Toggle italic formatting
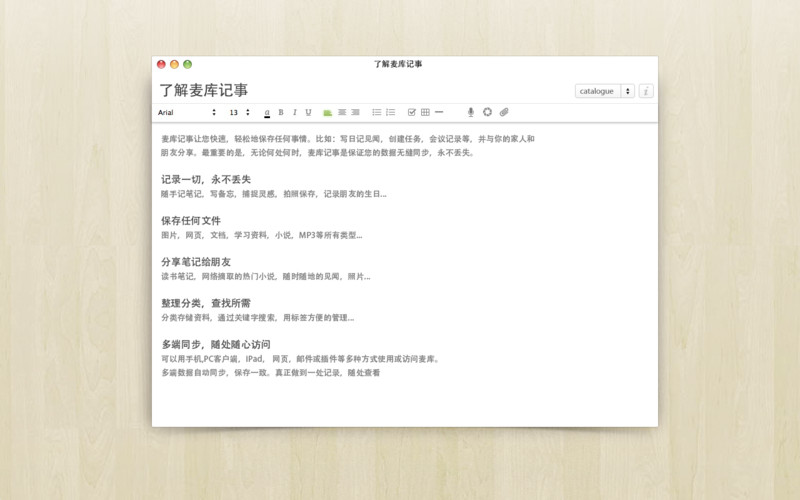Image resolution: width=800 pixels, height=500 pixels. [x=294, y=112]
